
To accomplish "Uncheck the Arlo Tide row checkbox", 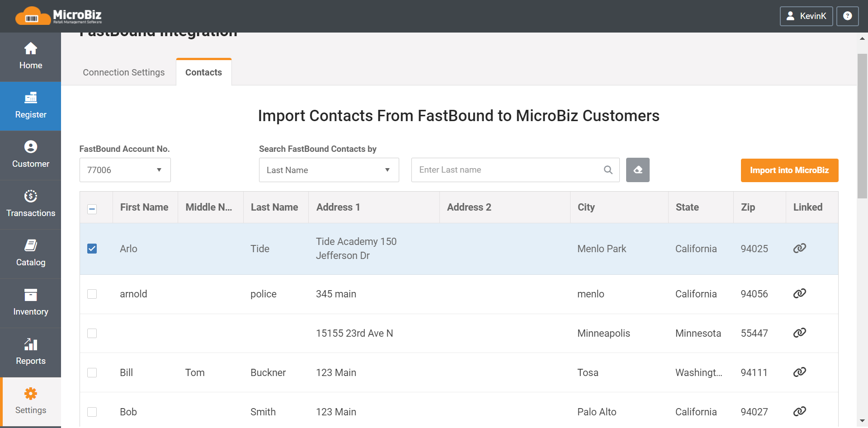I will [x=92, y=249].
